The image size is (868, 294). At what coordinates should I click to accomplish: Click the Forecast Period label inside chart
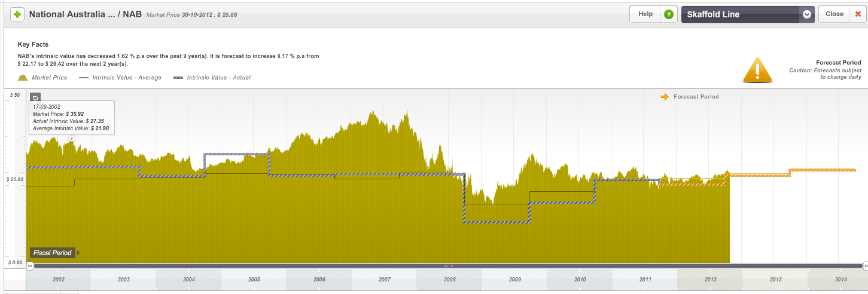(x=696, y=97)
